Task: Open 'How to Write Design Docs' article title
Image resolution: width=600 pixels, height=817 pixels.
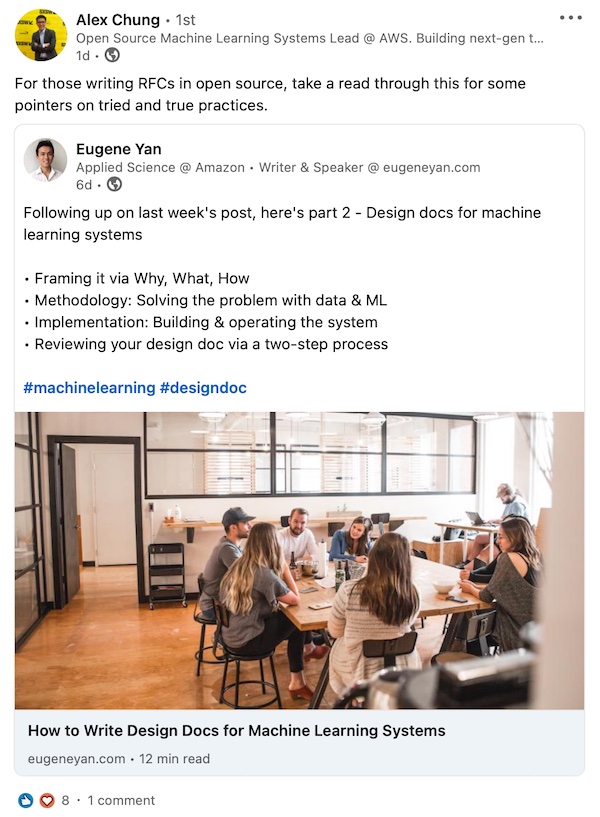Action: click(x=237, y=731)
